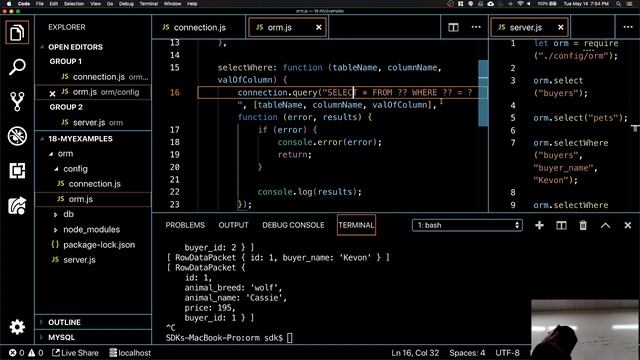Kill the terminal with trash icon
Viewport: 640px width, 360px height.
tap(583, 225)
